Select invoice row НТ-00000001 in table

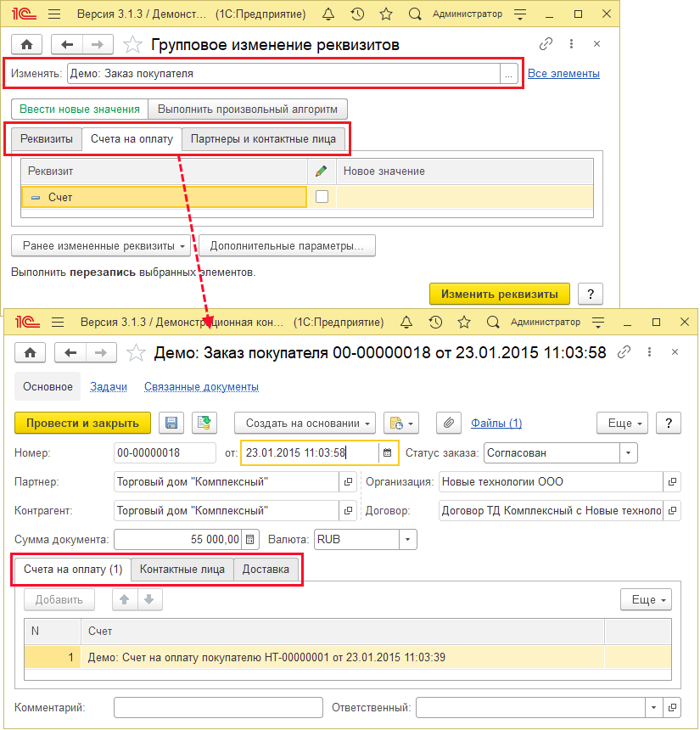(x=348, y=657)
